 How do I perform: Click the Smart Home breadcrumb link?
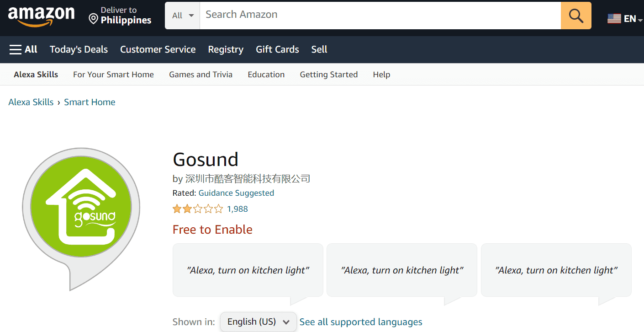coord(90,102)
